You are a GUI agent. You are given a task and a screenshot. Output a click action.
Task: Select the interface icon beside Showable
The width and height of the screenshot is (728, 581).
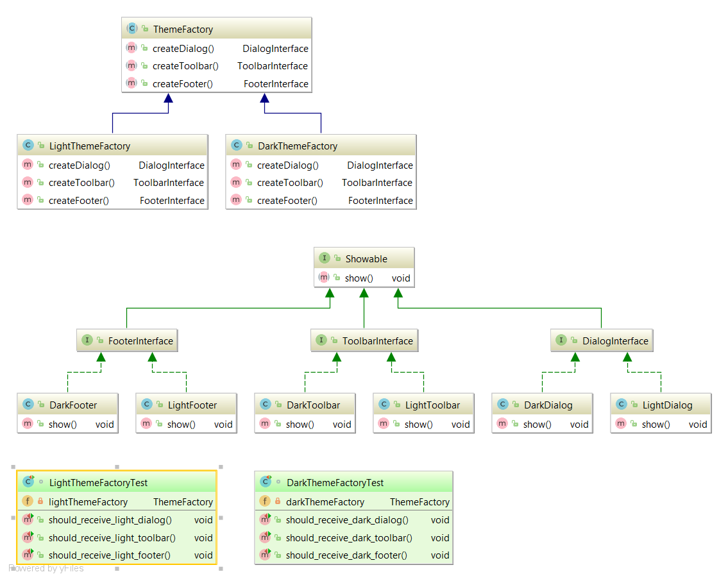325,258
